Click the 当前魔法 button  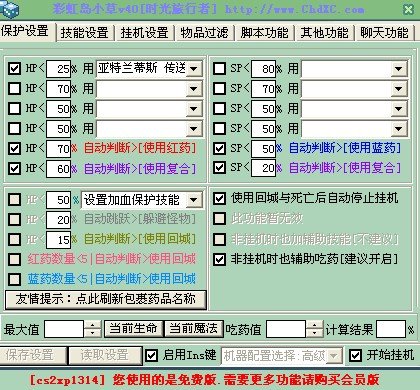point(193,328)
